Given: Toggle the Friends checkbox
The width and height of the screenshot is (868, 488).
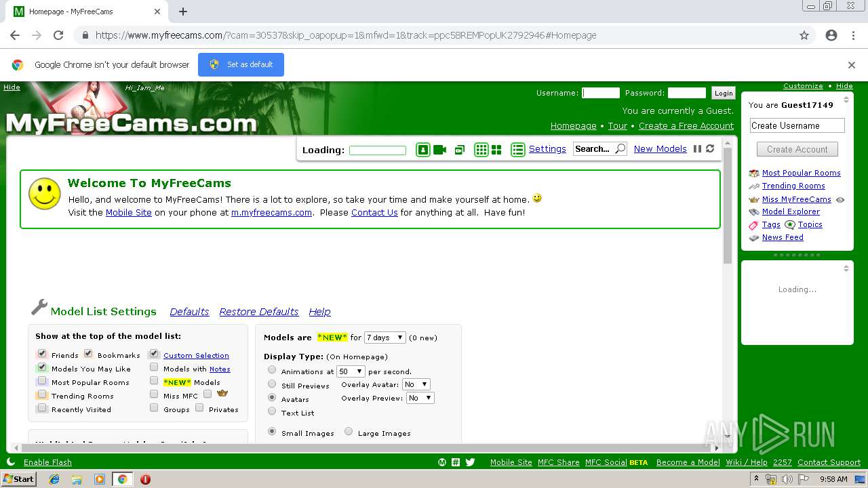Looking at the screenshot, I should pyautogui.click(x=42, y=354).
